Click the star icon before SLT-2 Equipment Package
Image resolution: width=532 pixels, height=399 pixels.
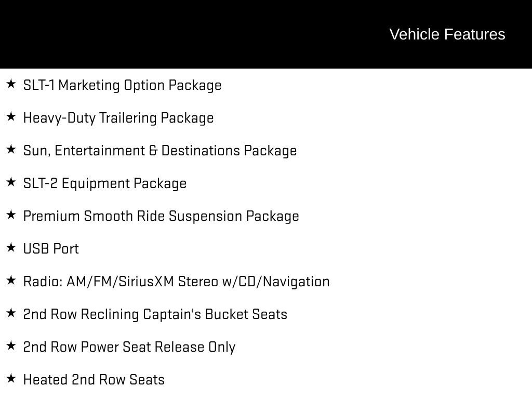pyautogui.click(x=11, y=182)
